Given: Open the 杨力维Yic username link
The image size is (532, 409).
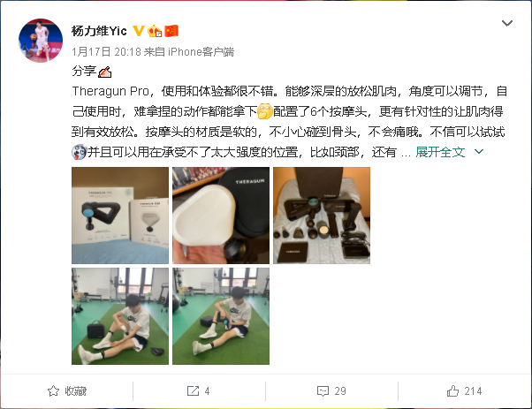Looking at the screenshot, I should pyautogui.click(x=99, y=31).
